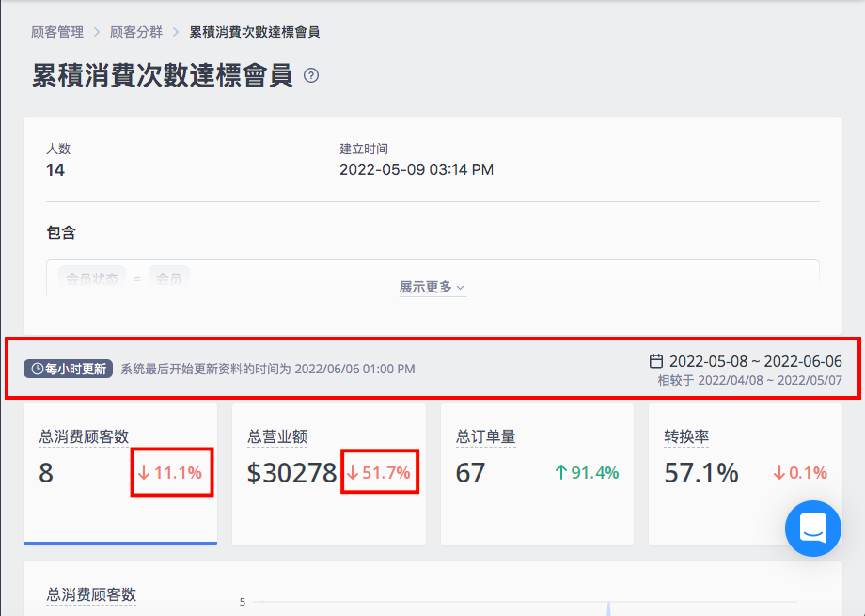The image size is (865, 616).
Task: Open date range 2022-05-08 ~ 2022-06-06 picker
Action: pos(755,361)
